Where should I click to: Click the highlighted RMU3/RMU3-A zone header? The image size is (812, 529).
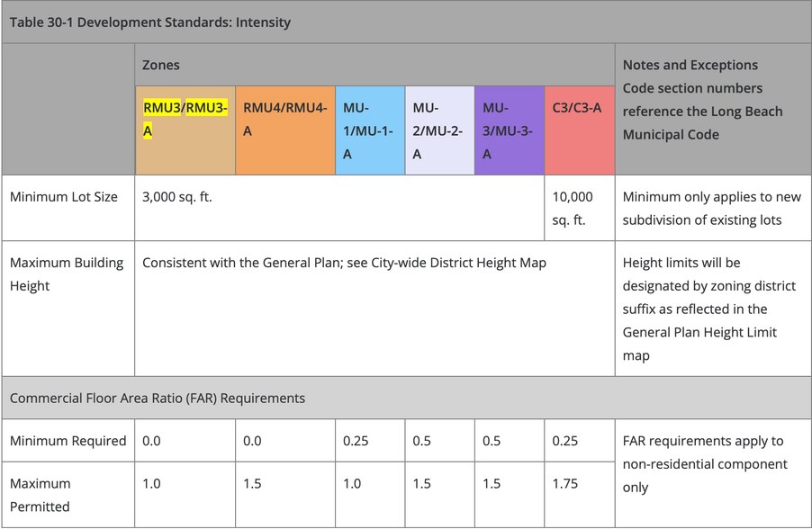tap(185, 119)
